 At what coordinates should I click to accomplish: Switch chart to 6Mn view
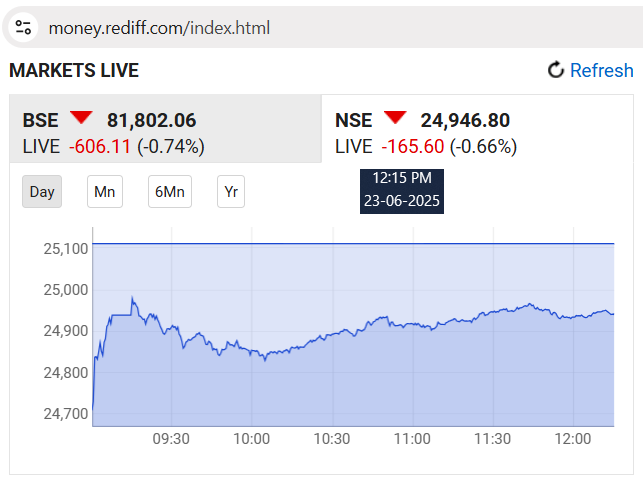[x=170, y=191]
